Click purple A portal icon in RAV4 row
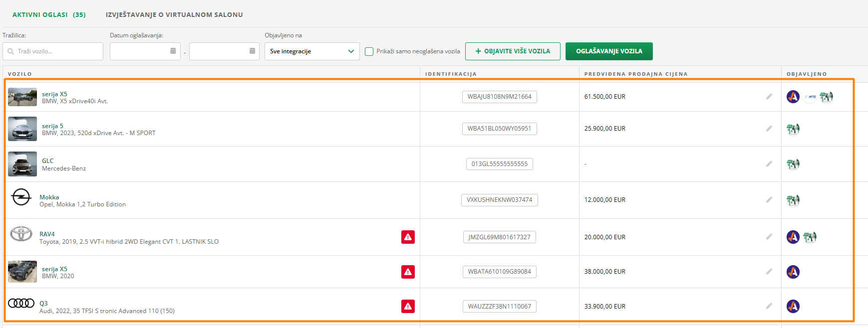The width and height of the screenshot is (868, 328). pyautogui.click(x=793, y=237)
